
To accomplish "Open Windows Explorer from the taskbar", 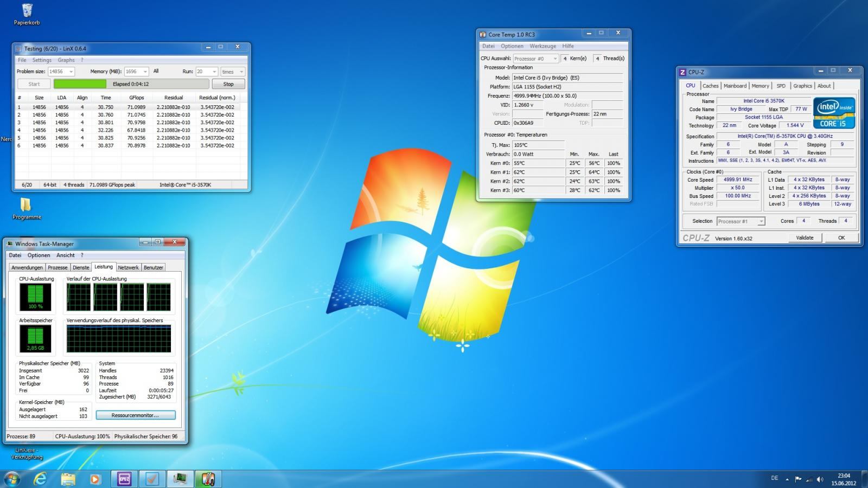I will [x=68, y=479].
